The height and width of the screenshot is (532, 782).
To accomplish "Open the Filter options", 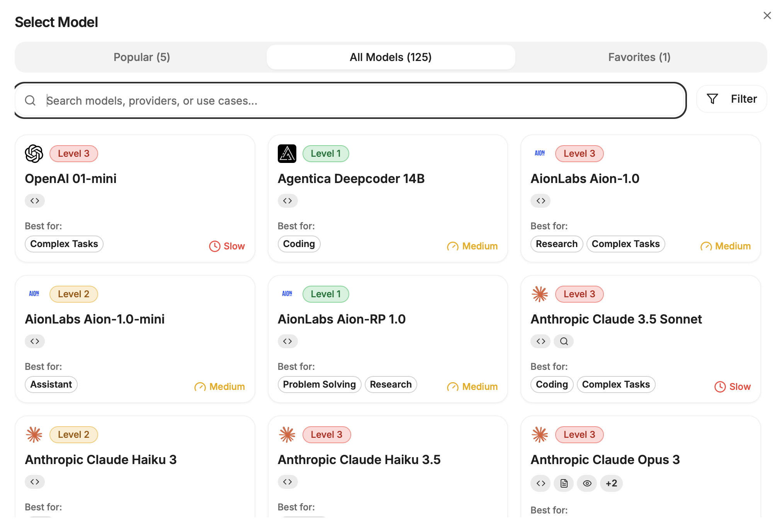I will pyautogui.click(x=731, y=99).
